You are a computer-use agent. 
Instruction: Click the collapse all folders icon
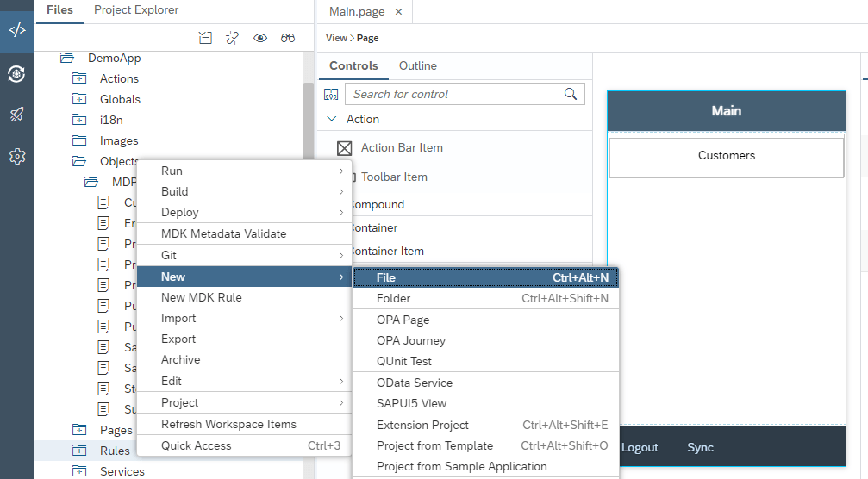(205, 38)
